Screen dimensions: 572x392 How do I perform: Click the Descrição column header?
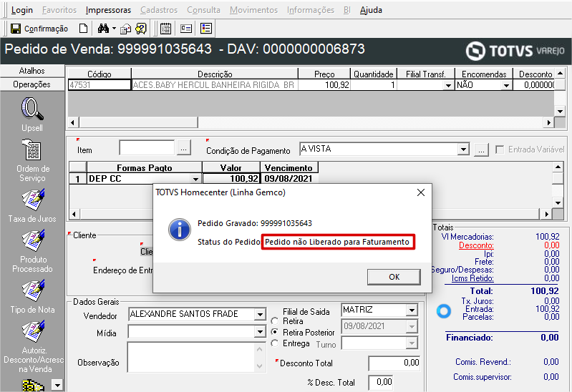pos(215,74)
